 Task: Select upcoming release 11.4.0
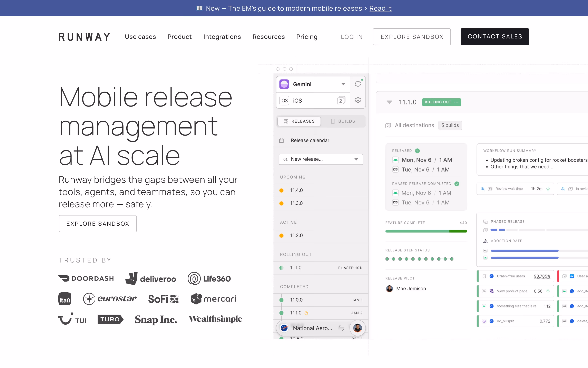pyautogui.click(x=321, y=190)
